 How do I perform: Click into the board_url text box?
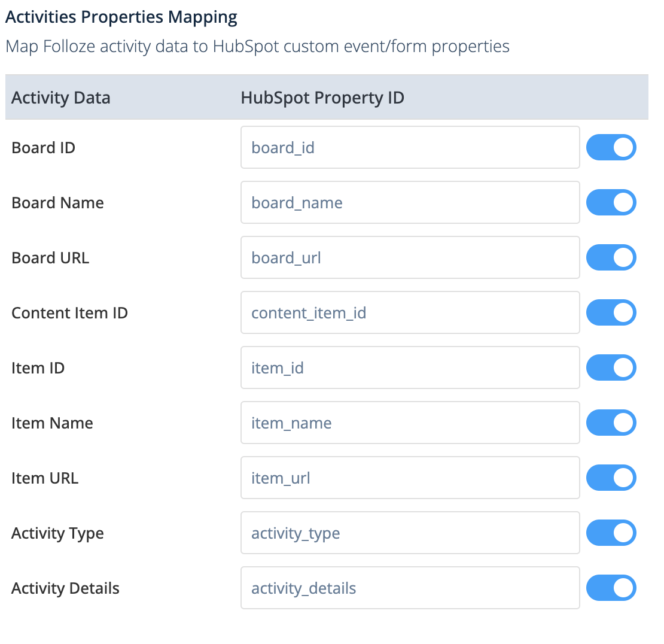coord(410,257)
